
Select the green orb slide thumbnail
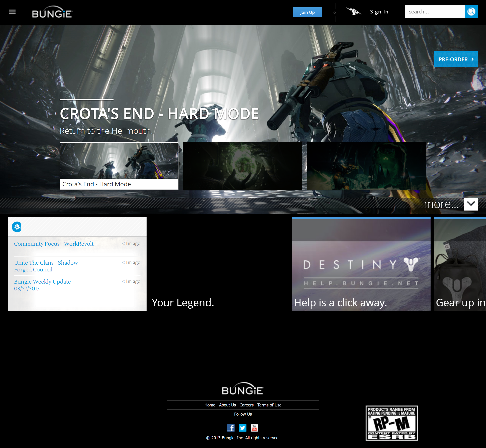(243, 166)
